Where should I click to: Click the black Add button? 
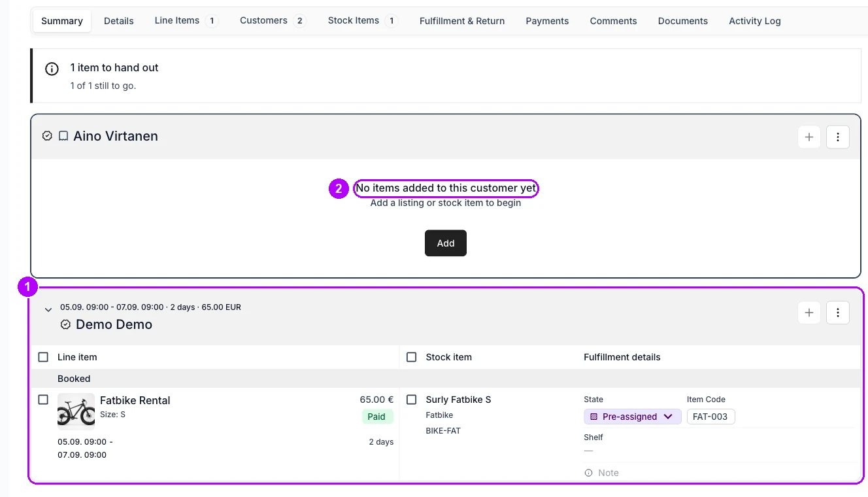point(446,243)
